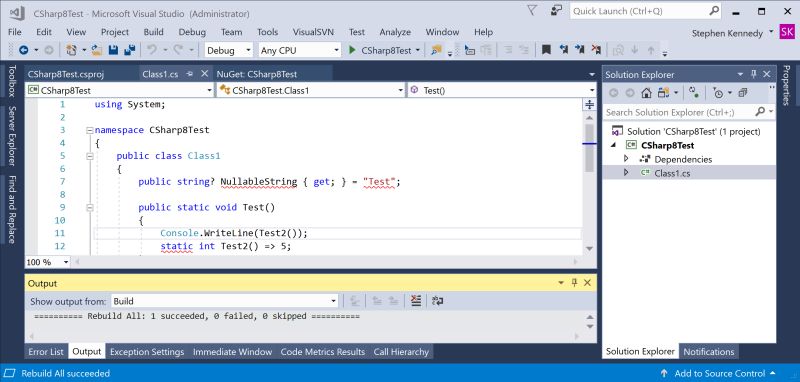Switch to the Immediate Window tab
This screenshot has height=382, width=800.
coord(232,351)
